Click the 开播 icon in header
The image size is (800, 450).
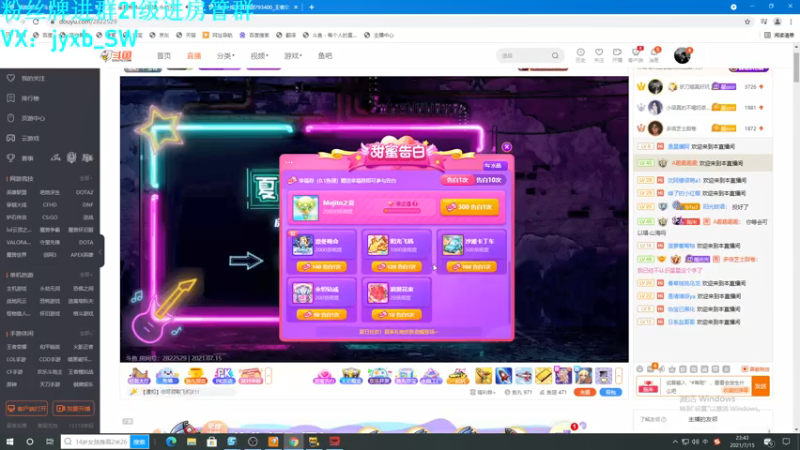point(617,55)
